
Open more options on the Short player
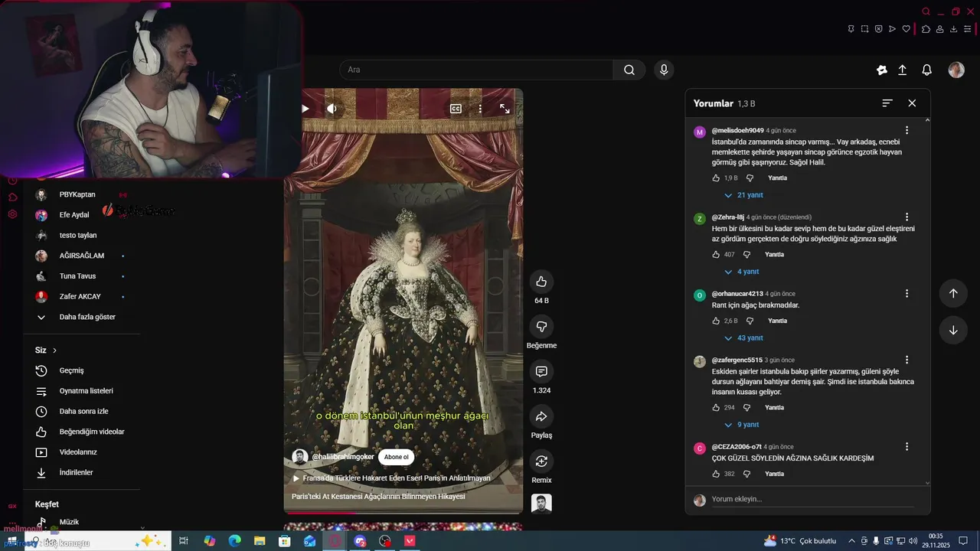480,109
